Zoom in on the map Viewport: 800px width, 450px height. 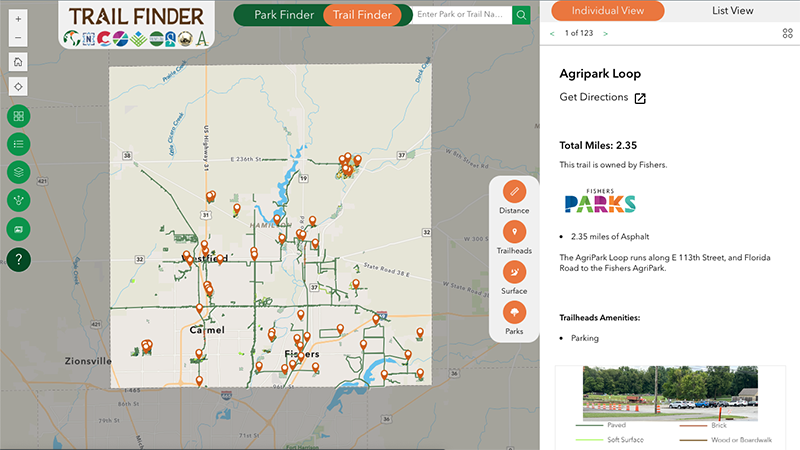tap(18, 19)
